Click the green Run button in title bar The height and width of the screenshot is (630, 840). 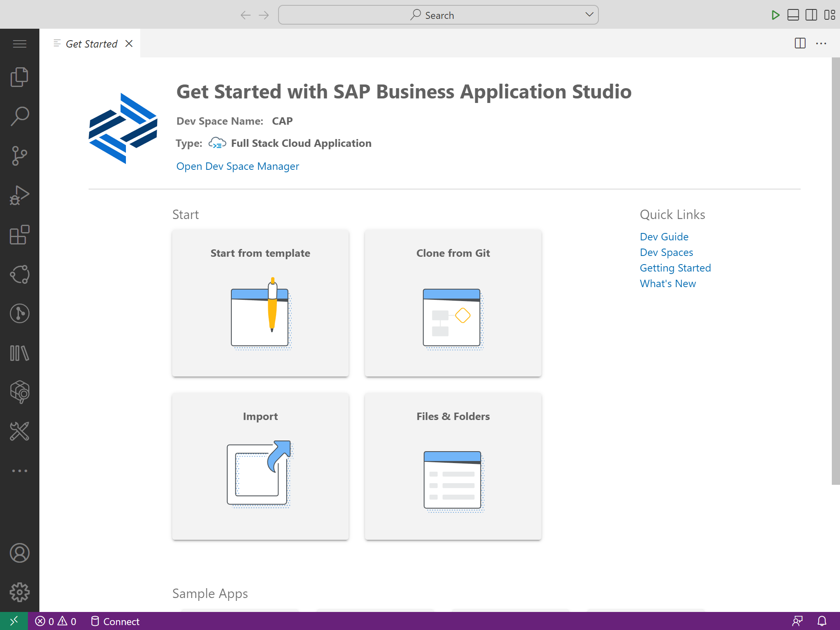tap(775, 15)
